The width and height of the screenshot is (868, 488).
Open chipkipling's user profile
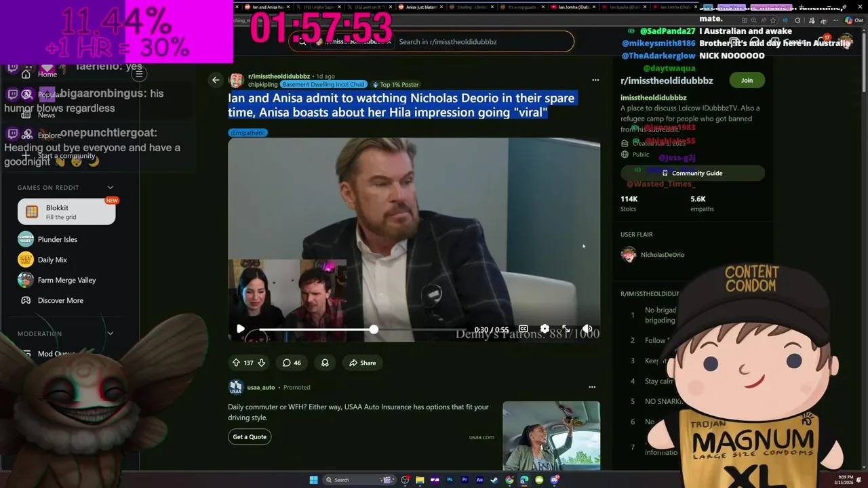(262, 85)
